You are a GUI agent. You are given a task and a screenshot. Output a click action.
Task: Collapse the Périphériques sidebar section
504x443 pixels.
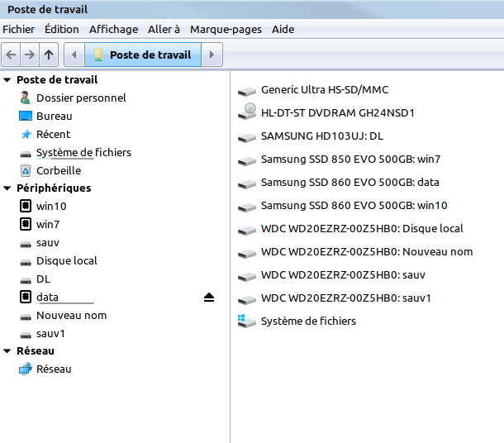click(7, 188)
